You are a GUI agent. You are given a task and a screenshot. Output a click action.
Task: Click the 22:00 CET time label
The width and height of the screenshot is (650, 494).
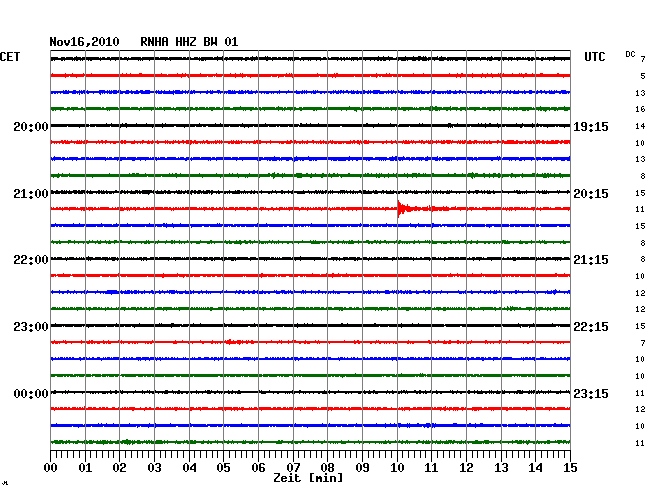point(31,260)
